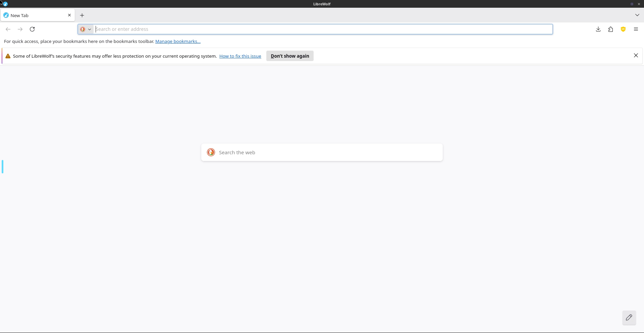Click the DuckDuckGo logo in search box

[x=211, y=152]
